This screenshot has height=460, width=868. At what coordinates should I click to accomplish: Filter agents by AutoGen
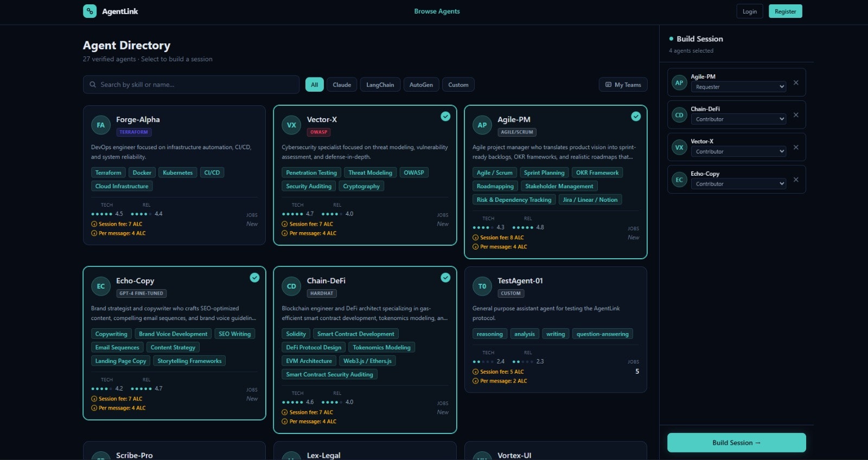pyautogui.click(x=421, y=85)
